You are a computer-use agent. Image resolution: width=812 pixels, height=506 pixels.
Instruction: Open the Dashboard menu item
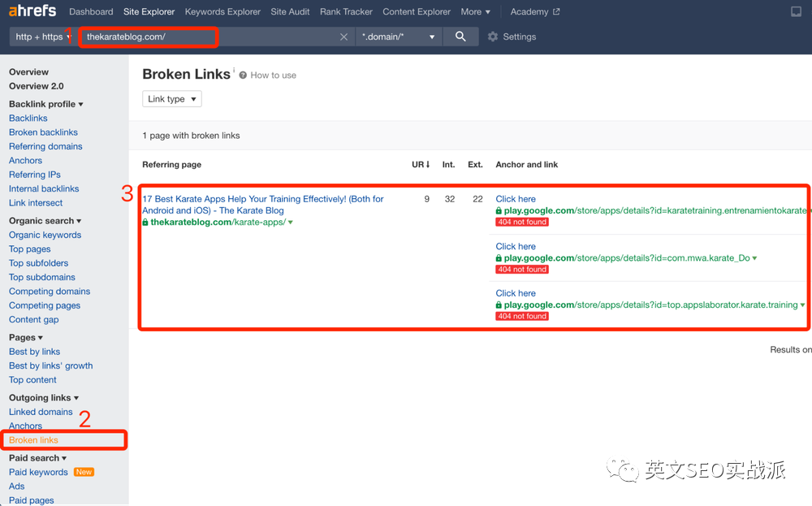point(91,11)
